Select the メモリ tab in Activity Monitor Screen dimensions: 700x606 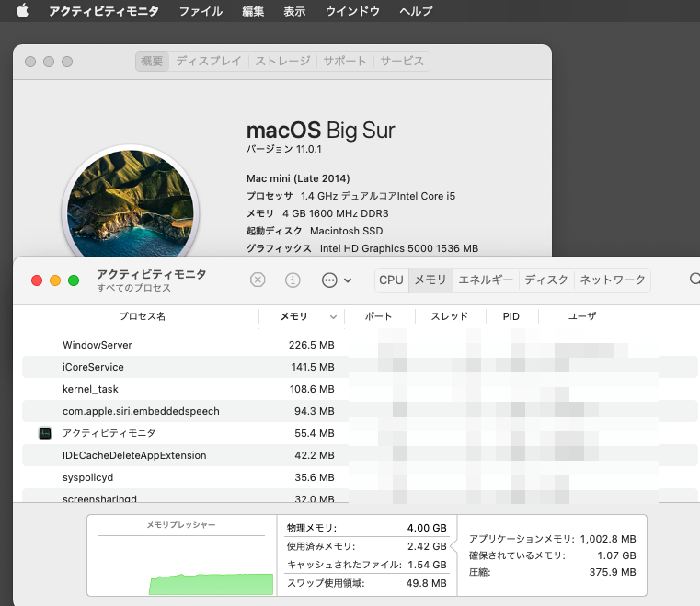[430, 280]
